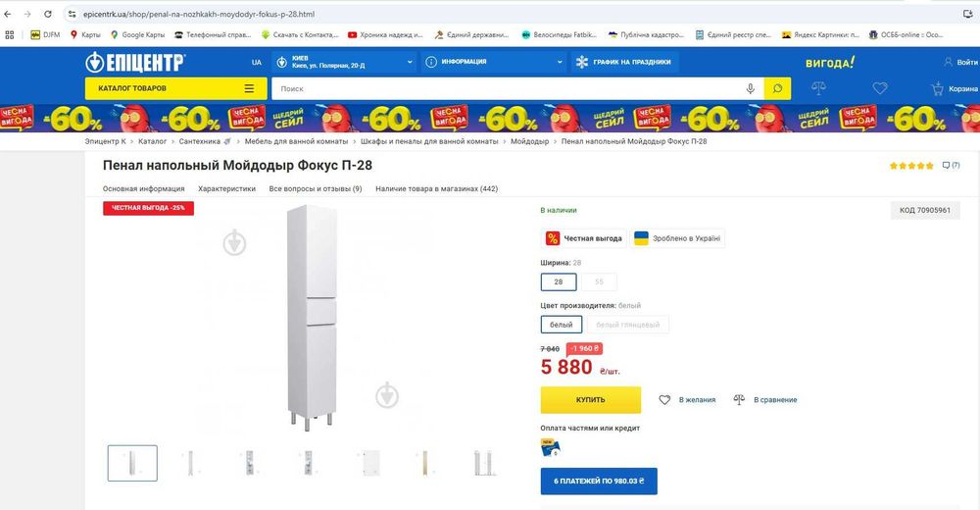Click the reviews comment bubble icon
This screenshot has height=510, width=980.
[x=947, y=165]
